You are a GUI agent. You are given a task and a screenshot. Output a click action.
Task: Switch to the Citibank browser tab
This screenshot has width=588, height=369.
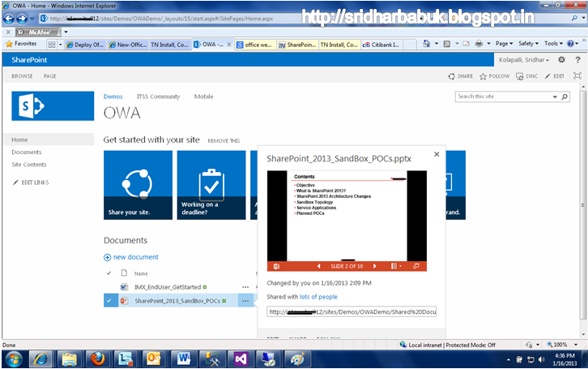tap(381, 45)
